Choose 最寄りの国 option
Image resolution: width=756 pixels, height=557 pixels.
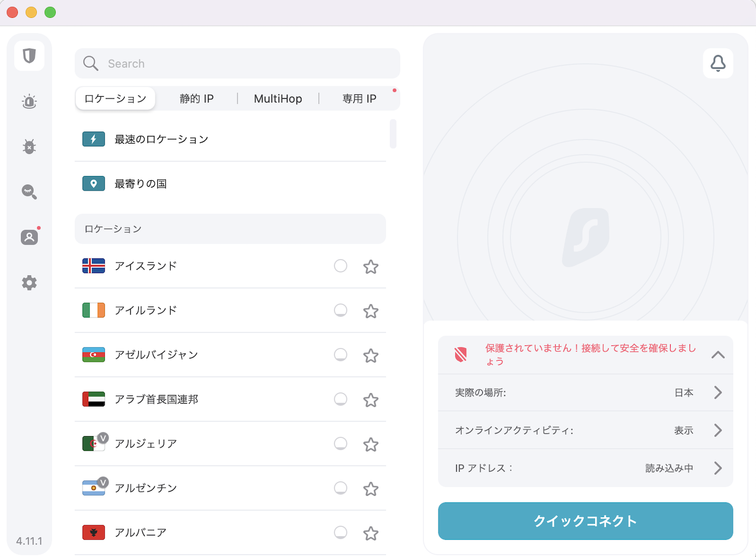tap(230, 184)
